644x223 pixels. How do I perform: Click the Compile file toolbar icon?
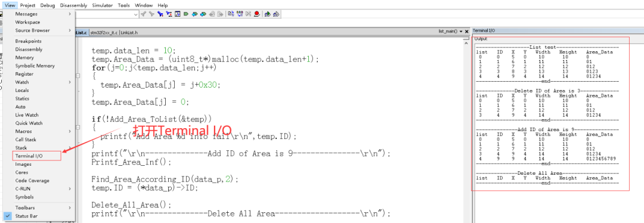point(231,14)
